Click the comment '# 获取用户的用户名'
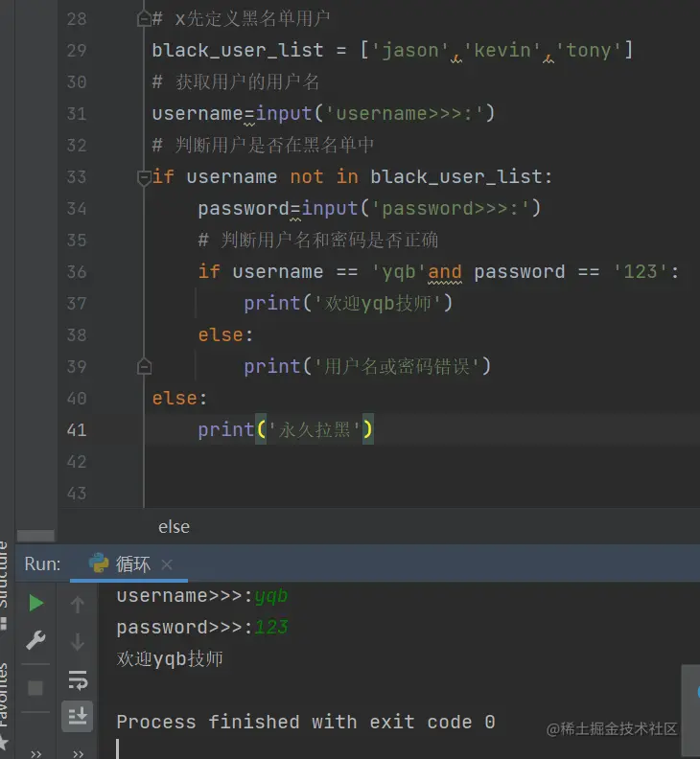The height and width of the screenshot is (759, 700). coord(236,81)
